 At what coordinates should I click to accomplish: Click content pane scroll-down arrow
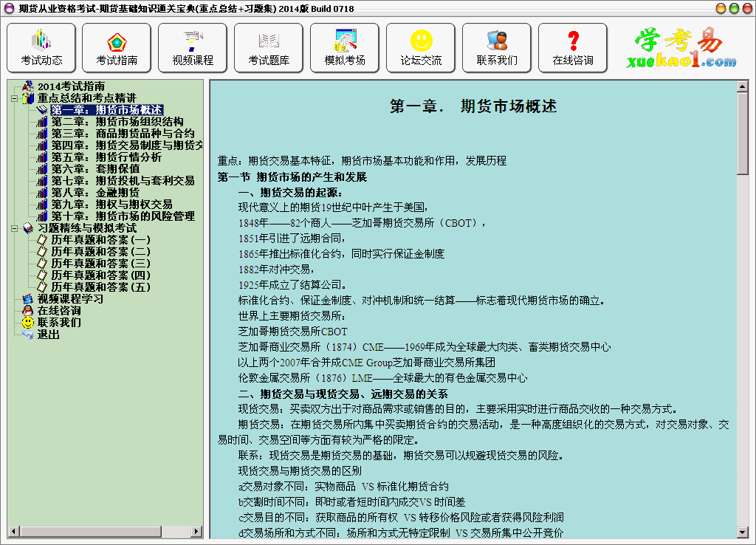[x=743, y=532]
